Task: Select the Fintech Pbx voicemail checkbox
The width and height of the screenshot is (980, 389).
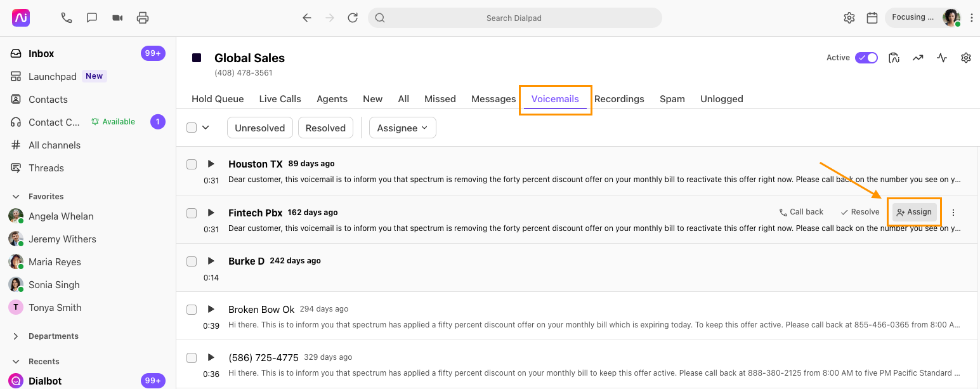Action: pyautogui.click(x=192, y=213)
